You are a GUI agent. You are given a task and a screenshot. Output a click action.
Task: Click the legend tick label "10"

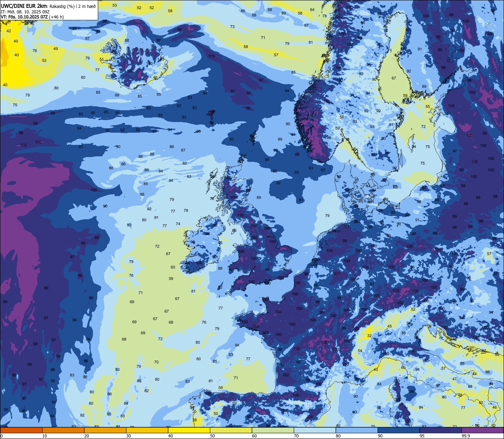pos(44,436)
